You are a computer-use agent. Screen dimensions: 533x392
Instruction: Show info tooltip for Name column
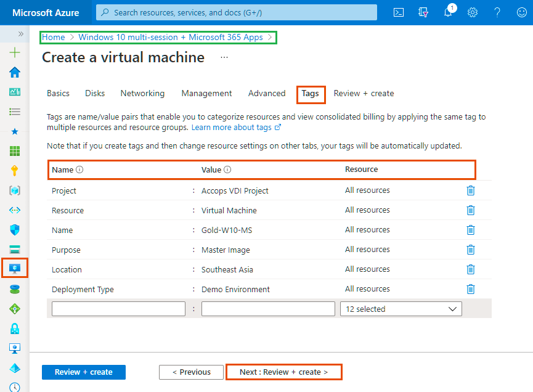79,169
